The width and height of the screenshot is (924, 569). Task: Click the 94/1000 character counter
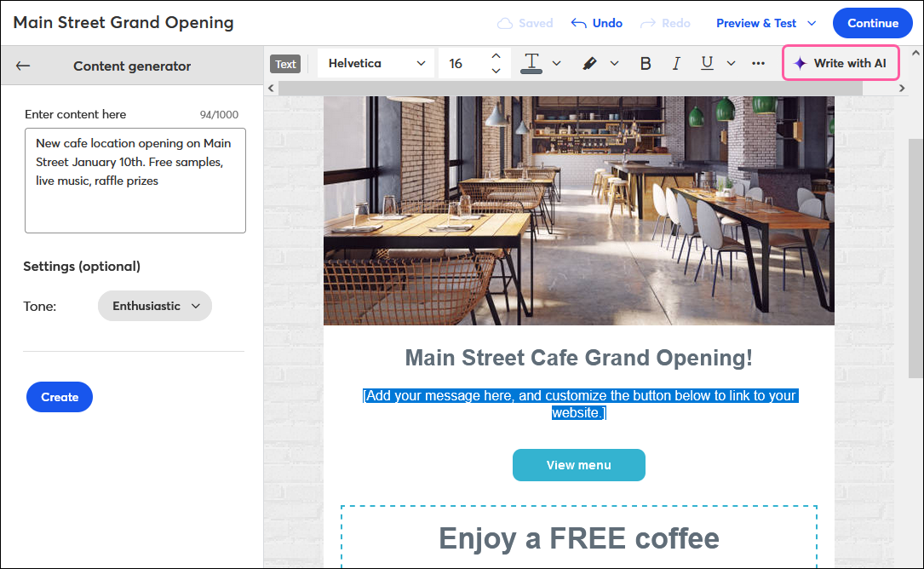point(219,115)
